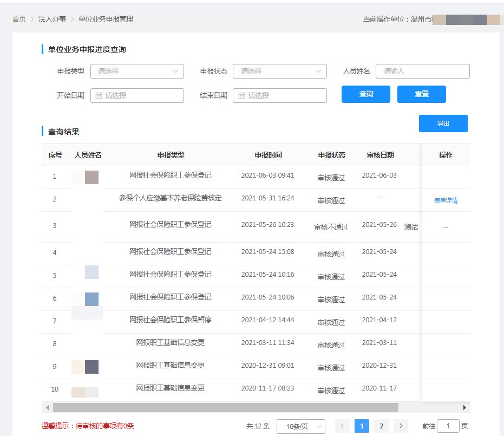The image size is (504, 436).
Task: Go to next page arrow
Action: click(x=401, y=426)
